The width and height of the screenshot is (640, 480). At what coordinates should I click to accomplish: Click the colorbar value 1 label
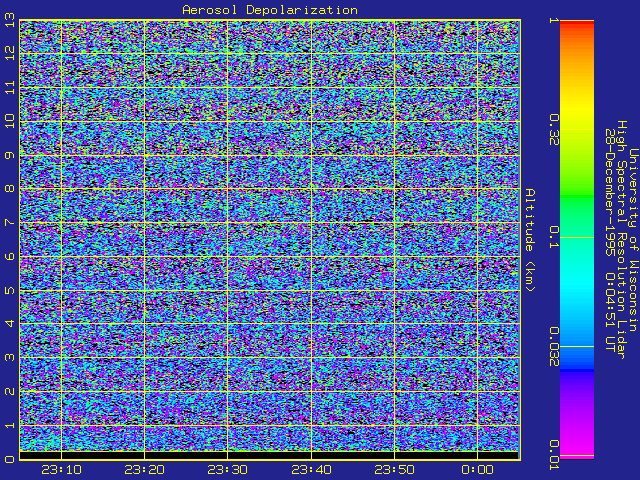553,20
